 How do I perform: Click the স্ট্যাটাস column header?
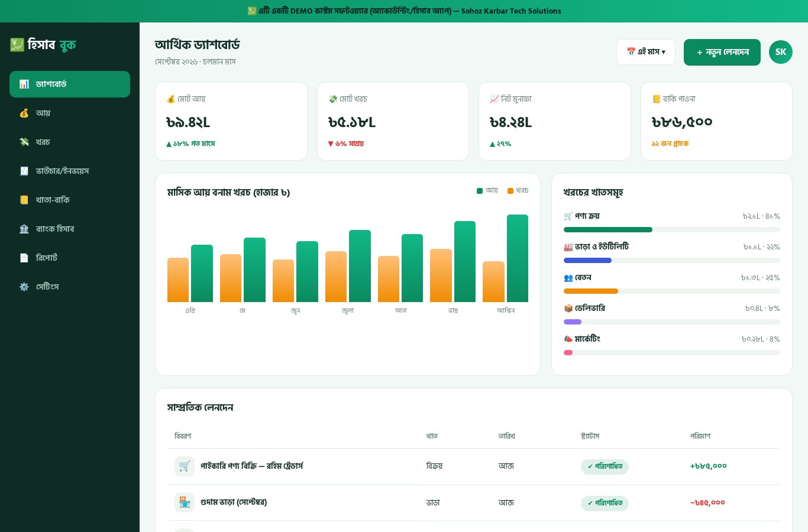[x=590, y=436]
